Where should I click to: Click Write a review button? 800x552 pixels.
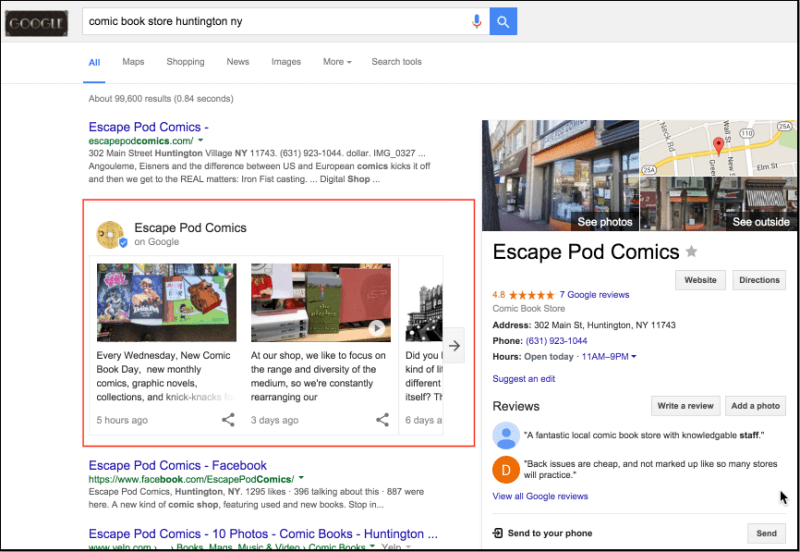click(685, 406)
